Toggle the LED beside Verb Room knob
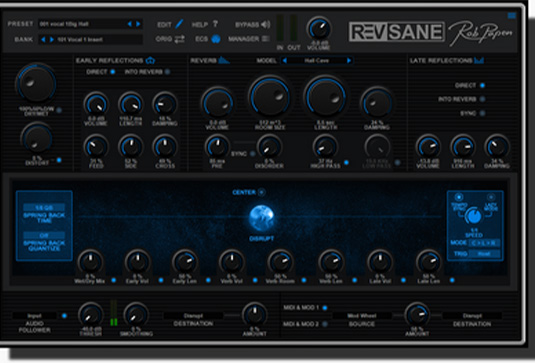 304,280
